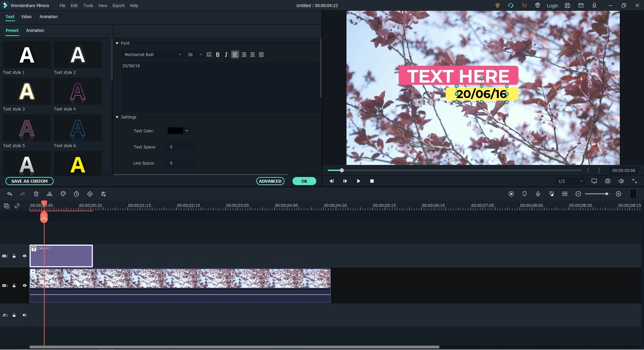Open the font size 36 dropdown
644x350 pixels.
pos(195,55)
